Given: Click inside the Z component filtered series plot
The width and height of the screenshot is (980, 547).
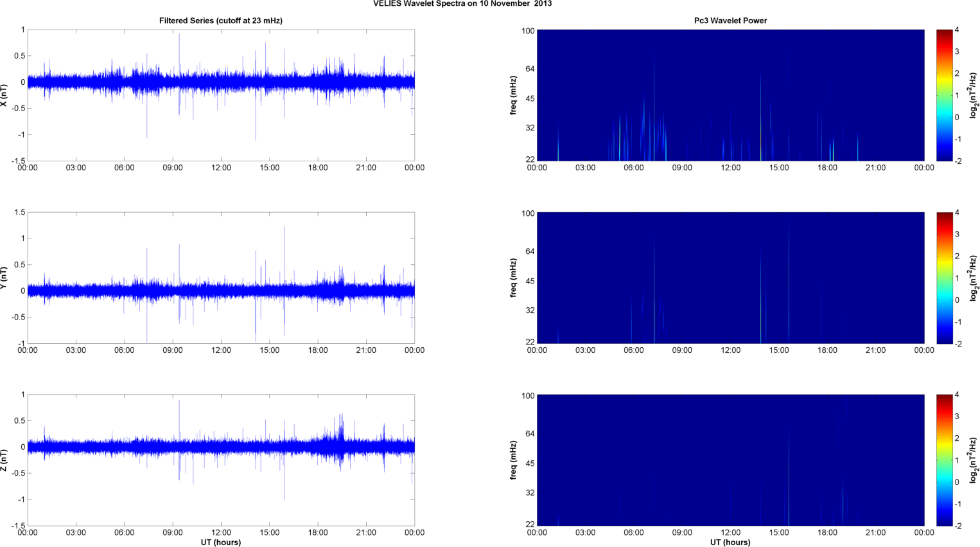Looking at the screenshot, I should [x=221, y=460].
